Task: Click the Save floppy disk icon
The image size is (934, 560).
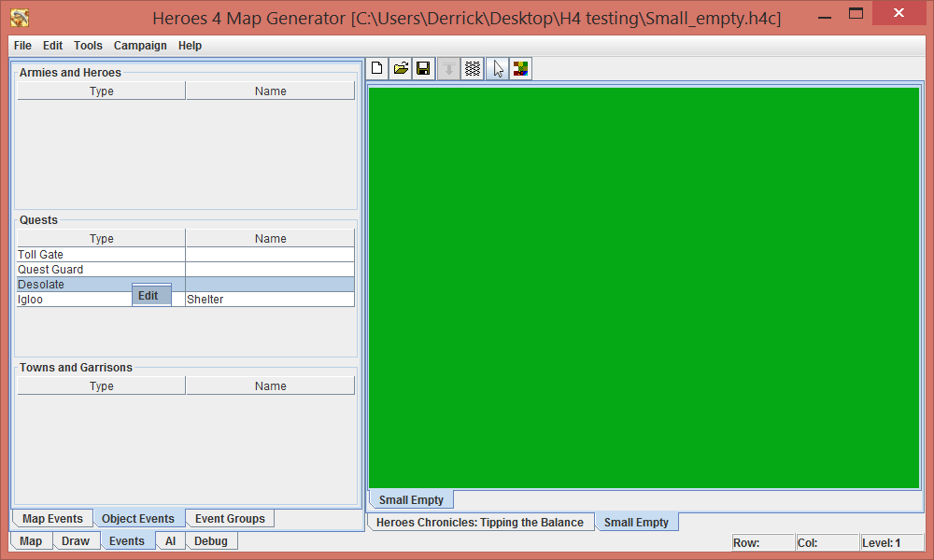Action: pyautogui.click(x=423, y=68)
